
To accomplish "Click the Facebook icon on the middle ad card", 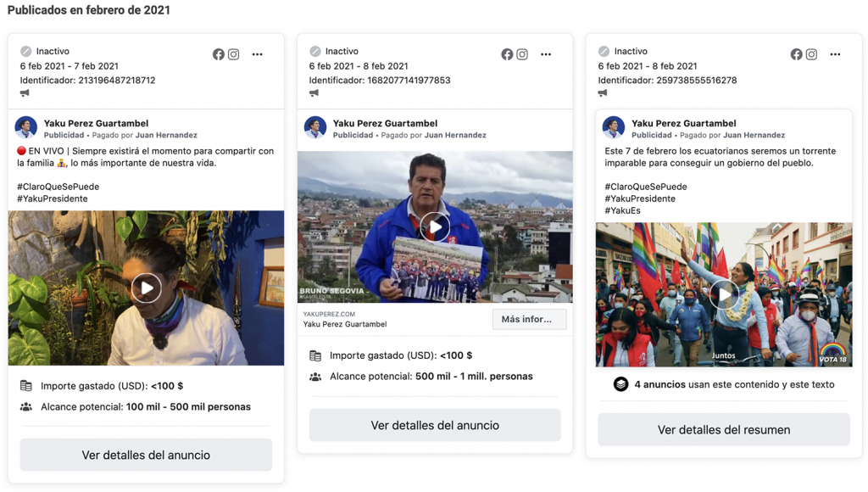I will pos(507,54).
